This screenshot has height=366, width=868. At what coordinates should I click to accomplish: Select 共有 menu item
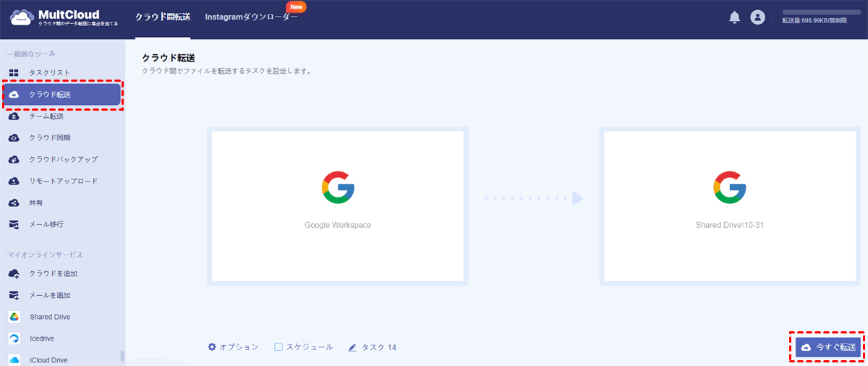click(x=36, y=203)
